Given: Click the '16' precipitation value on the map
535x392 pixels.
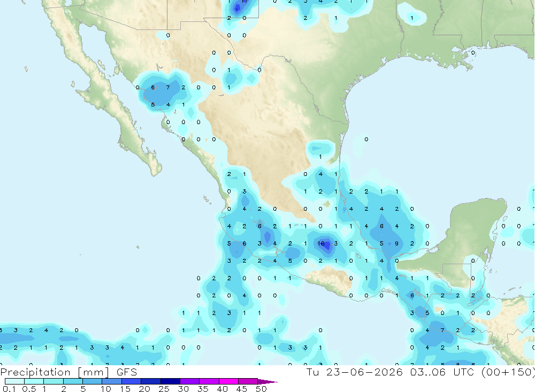Looking at the screenshot, I should [320, 243].
